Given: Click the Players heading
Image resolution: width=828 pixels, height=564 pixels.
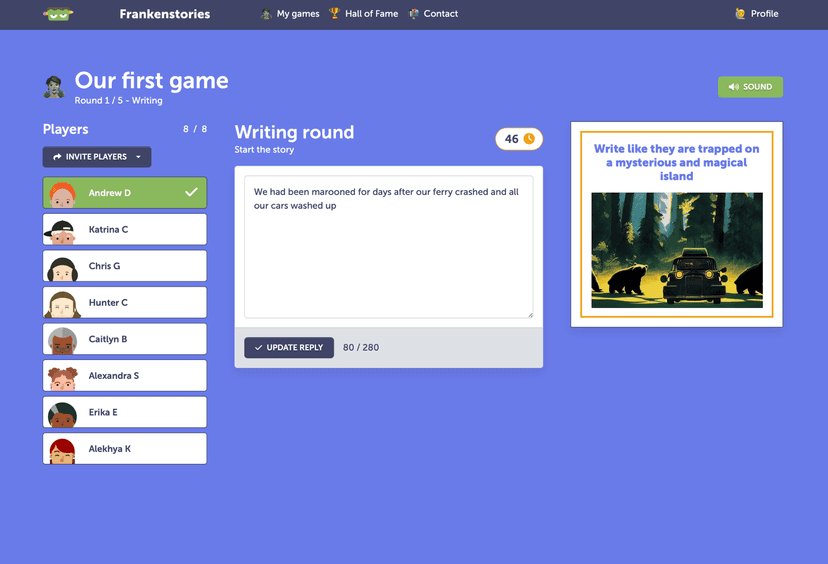Looking at the screenshot, I should click(65, 129).
